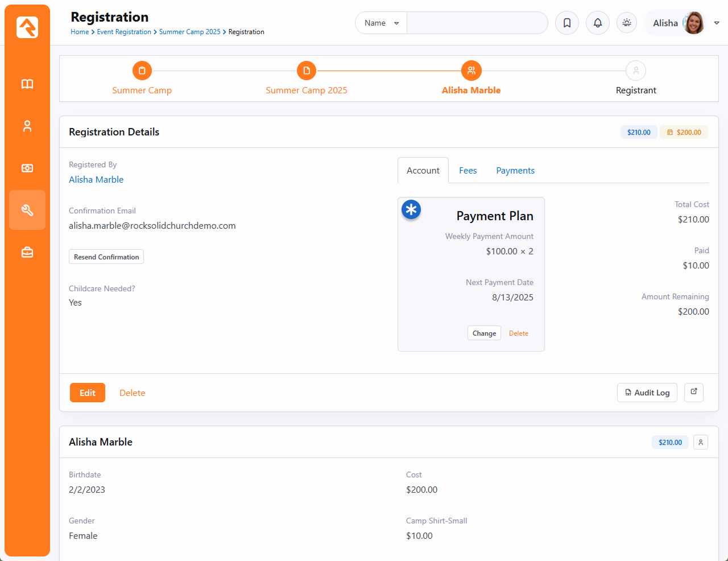
Task: Open the finance money icon menu
Action: (27, 168)
